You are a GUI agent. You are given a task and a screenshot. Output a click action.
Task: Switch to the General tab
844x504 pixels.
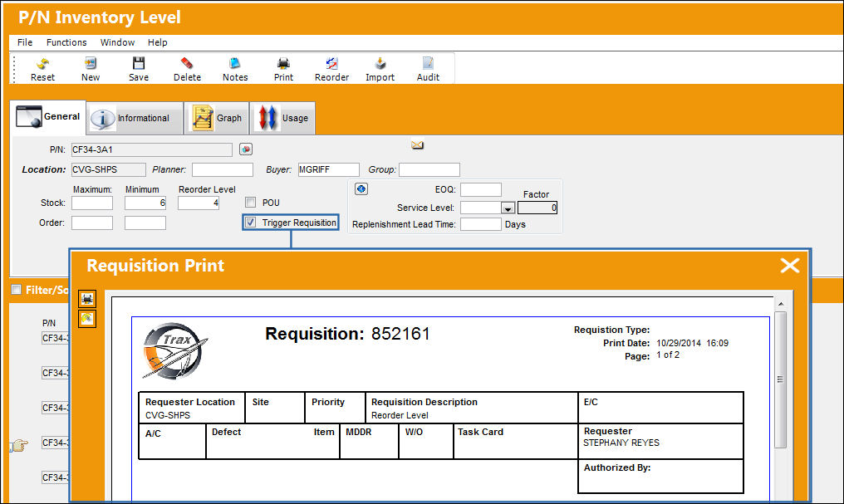point(48,117)
